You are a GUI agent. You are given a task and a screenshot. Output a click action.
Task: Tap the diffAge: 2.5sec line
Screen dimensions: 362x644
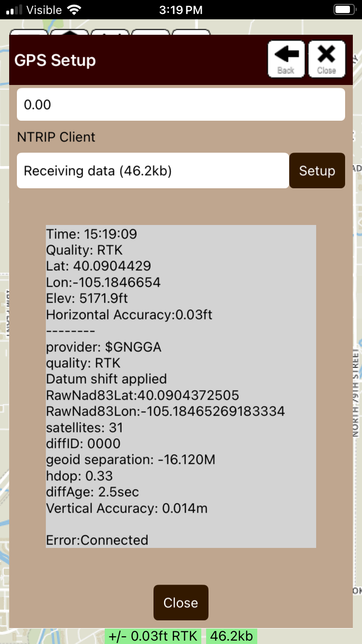click(x=93, y=492)
